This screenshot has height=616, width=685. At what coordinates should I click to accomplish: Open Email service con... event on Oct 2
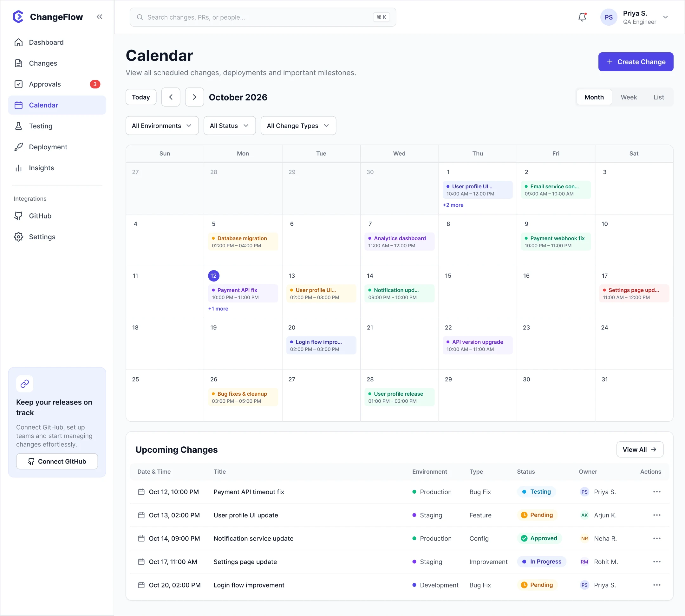click(556, 190)
